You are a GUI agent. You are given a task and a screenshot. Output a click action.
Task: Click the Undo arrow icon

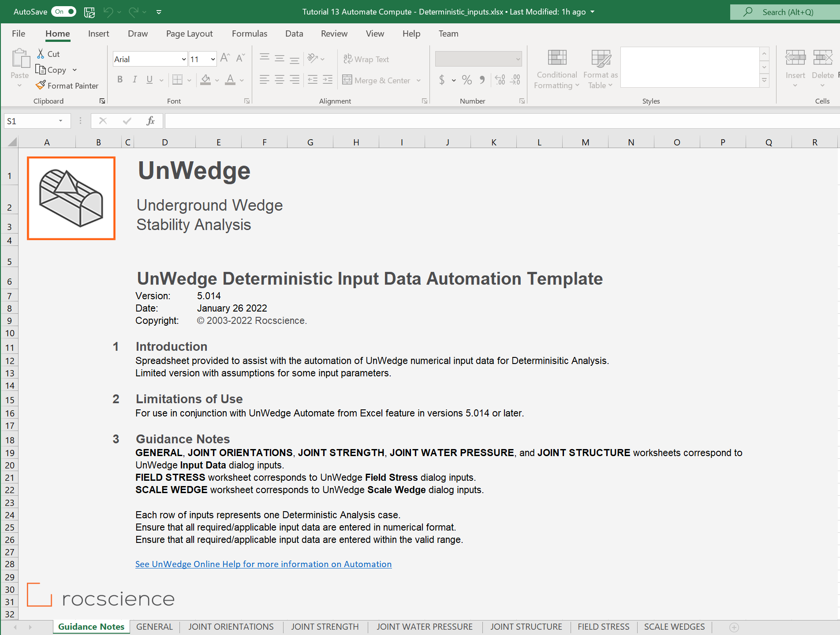(x=108, y=12)
